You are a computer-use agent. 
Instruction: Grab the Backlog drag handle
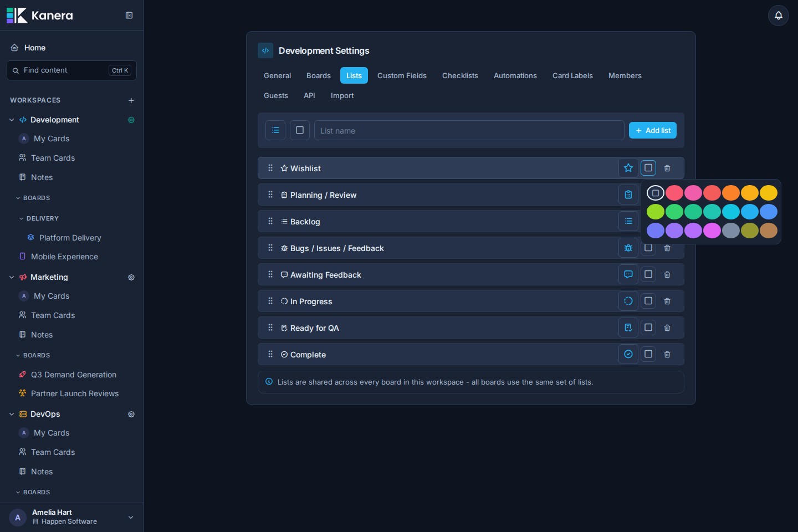point(270,221)
